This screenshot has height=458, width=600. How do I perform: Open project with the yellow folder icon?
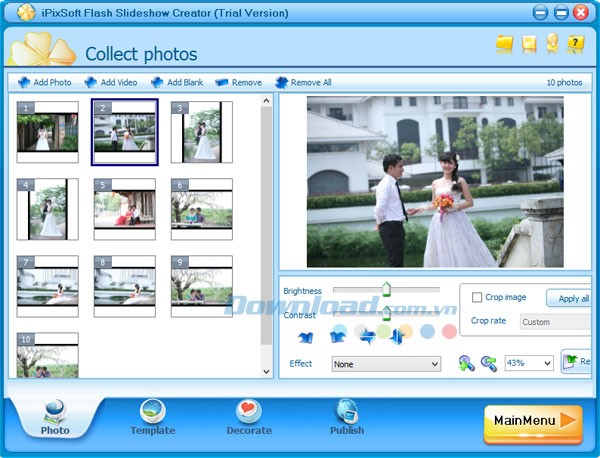(505, 44)
